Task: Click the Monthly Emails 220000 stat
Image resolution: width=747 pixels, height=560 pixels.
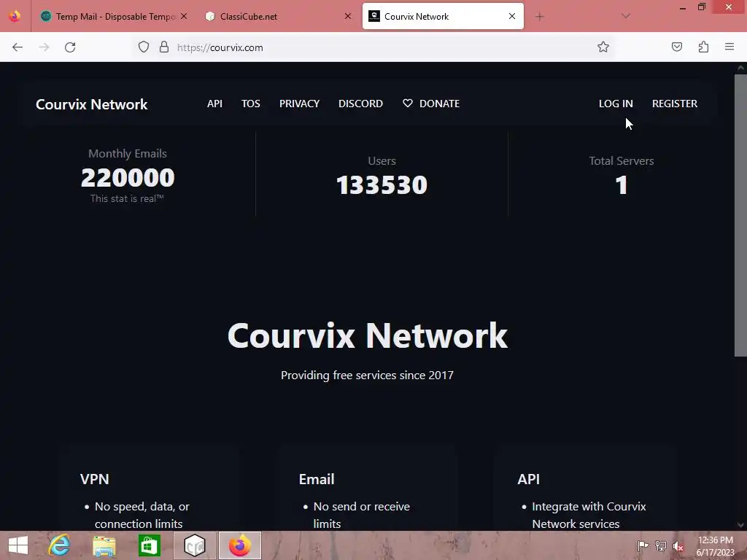Action: coord(128,178)
